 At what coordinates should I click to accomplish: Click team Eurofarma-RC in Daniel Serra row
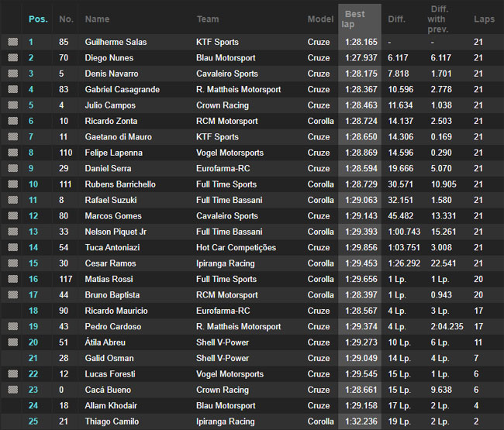223,169
